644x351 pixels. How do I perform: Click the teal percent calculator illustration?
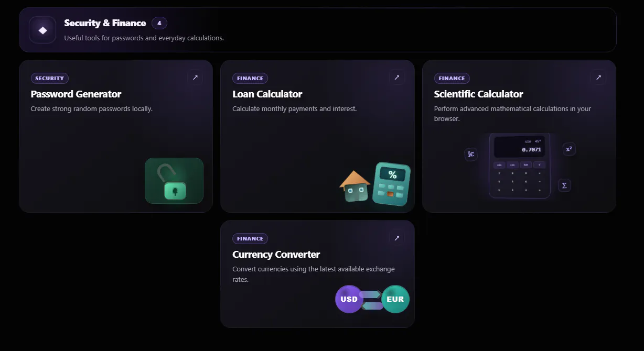point(391,184)
